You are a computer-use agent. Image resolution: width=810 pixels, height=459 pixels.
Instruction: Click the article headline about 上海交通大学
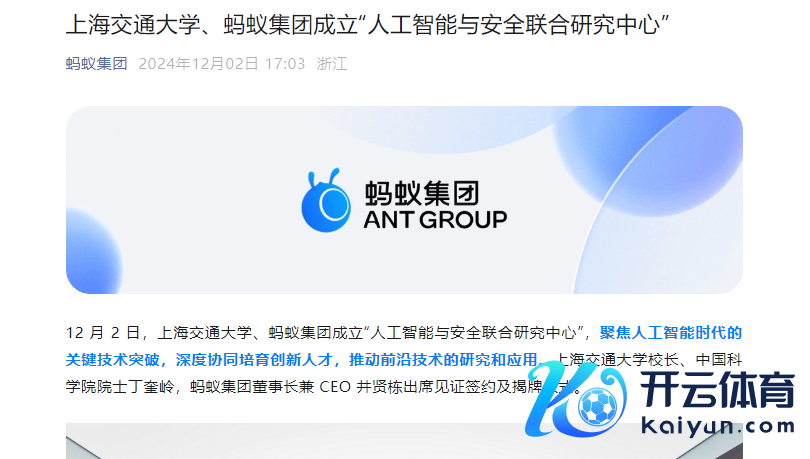[367, 24]
